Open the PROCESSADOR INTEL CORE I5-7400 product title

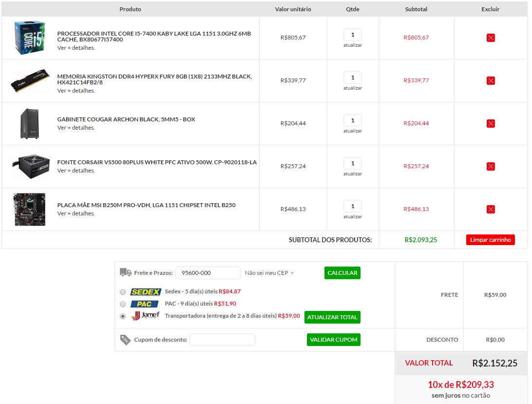154,37
